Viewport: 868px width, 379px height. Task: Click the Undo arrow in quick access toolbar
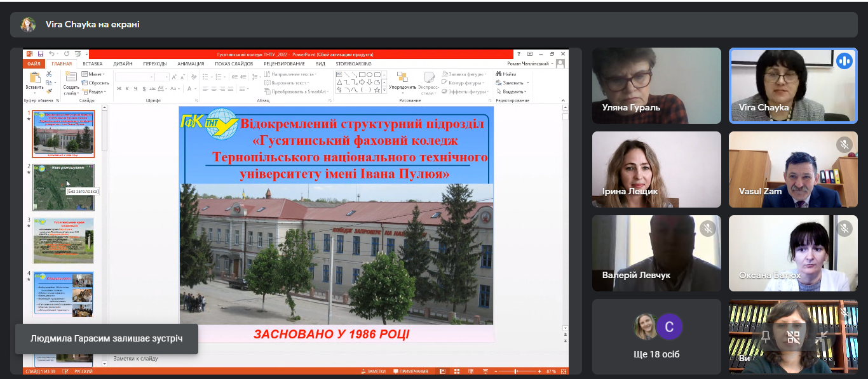[x=51, y=54]
